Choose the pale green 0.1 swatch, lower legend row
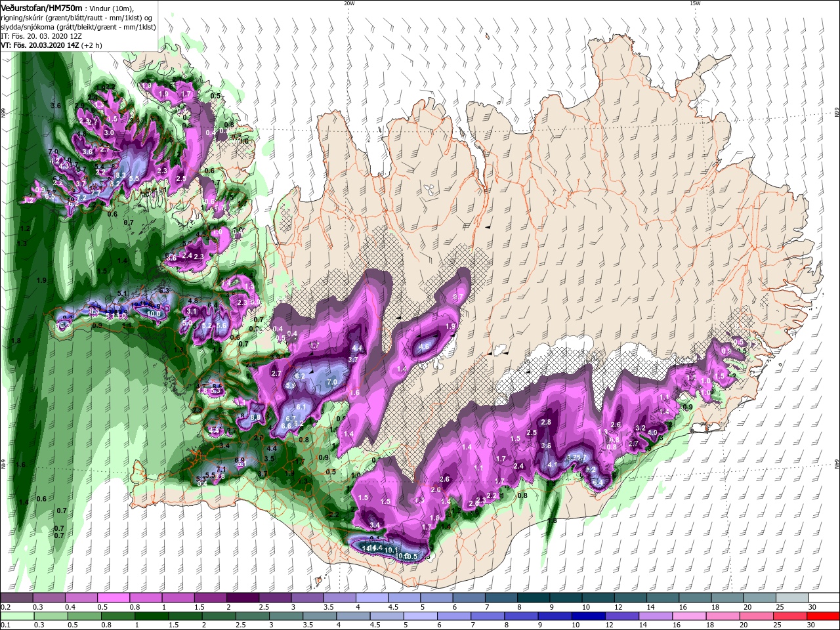840x630 pixels. [x=16, y=616]
